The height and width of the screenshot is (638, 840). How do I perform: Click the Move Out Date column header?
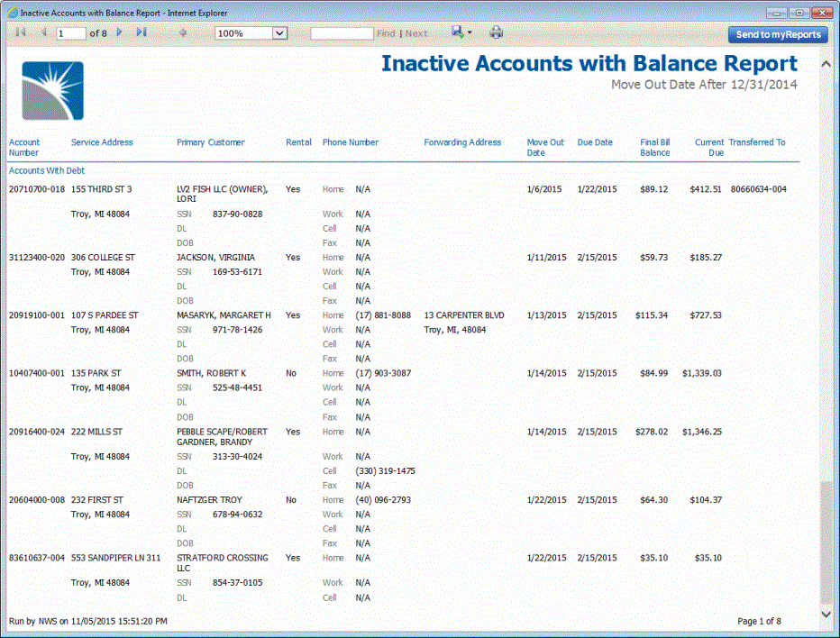coord(545,147)
